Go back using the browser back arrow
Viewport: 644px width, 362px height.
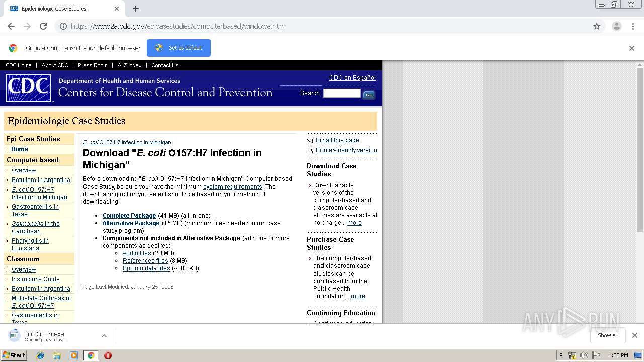(11, 26)
